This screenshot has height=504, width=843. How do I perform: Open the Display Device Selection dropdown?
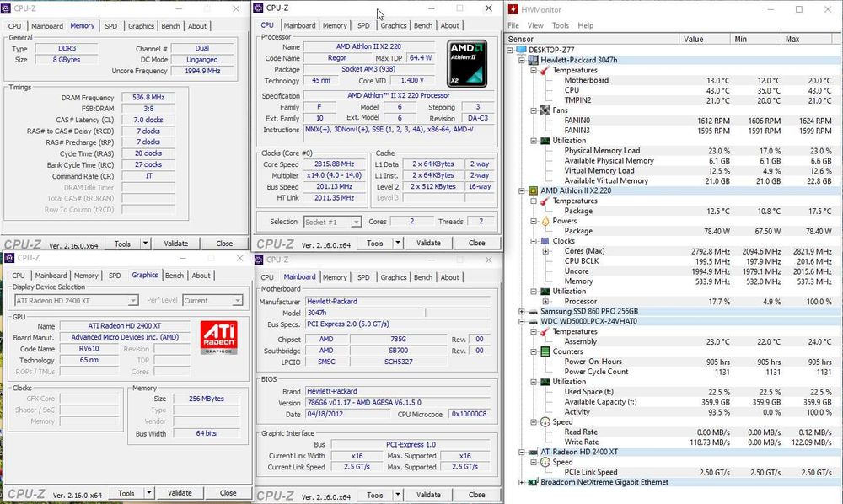pos(133,300)
